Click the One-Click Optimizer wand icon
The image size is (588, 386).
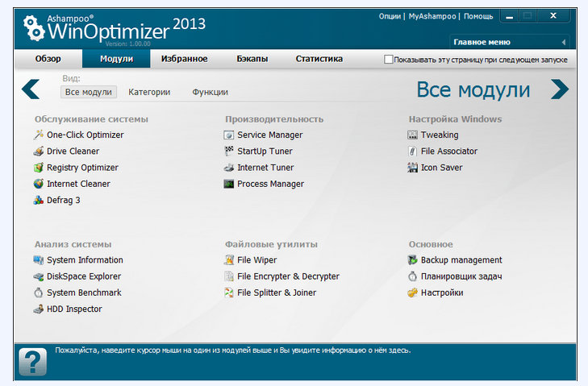(38, 135)
